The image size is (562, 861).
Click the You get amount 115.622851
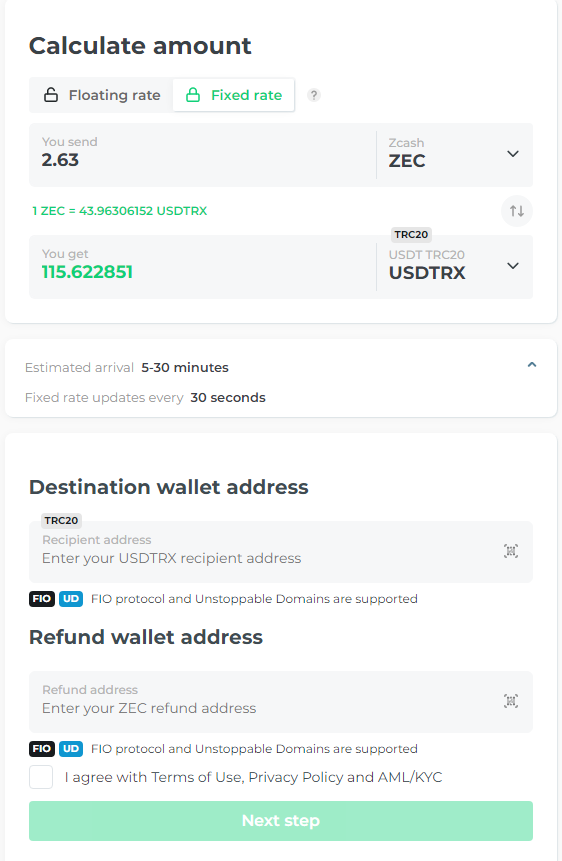click(87, 272)
